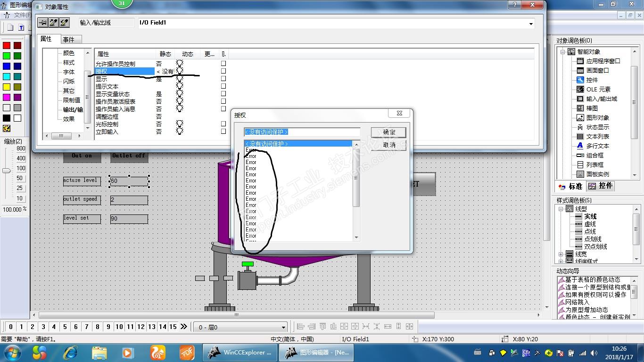
Task: Click the rightmost of the two eyedropper icons
Action: (x=65, y=23)
